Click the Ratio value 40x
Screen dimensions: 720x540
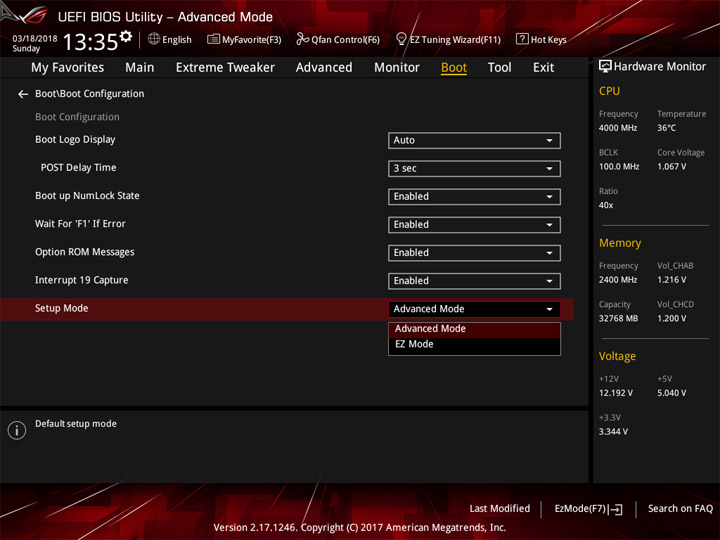coord(606,205)
